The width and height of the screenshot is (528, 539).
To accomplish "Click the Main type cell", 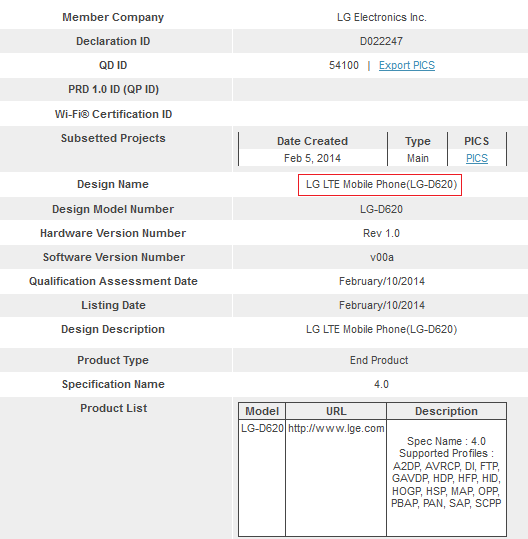I will [x=418, y=158].
